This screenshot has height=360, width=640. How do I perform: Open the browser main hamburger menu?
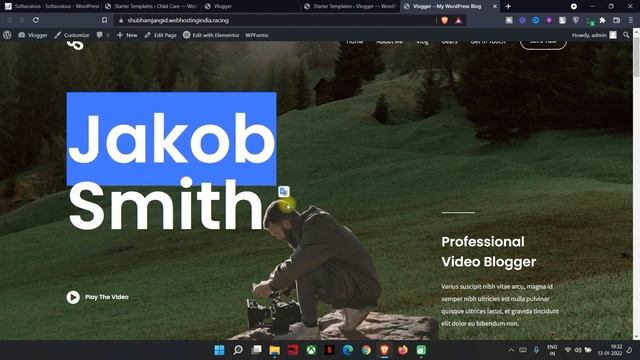tap(631, 20)
